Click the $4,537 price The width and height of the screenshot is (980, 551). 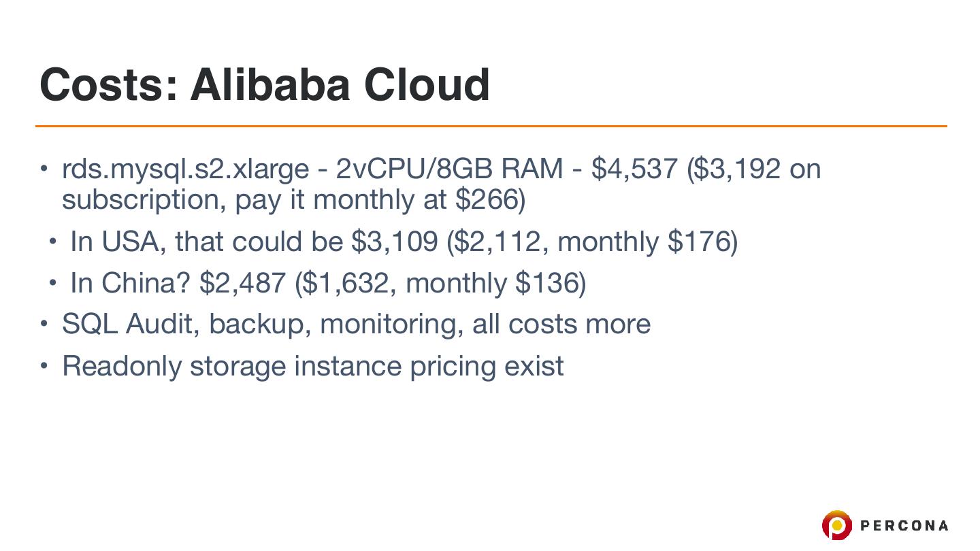(634, 169)
